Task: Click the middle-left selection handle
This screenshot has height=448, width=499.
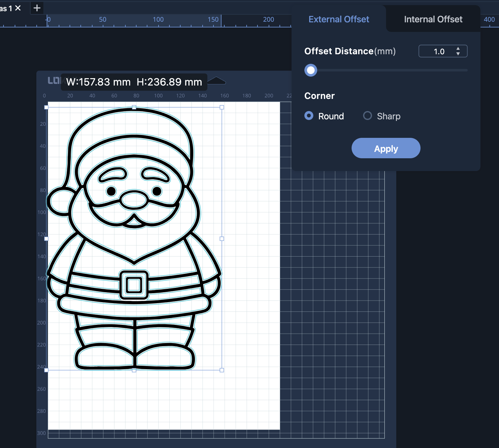Action: pyautogui.click(x=46, y=239)
